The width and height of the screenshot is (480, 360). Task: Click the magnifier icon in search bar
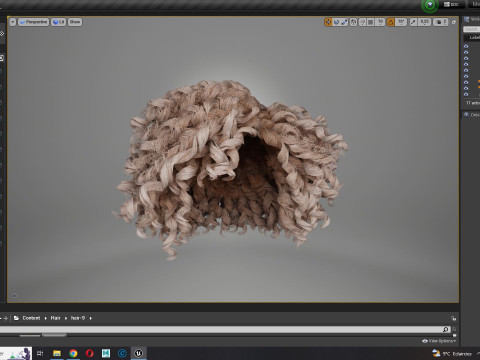click(446, 329)
